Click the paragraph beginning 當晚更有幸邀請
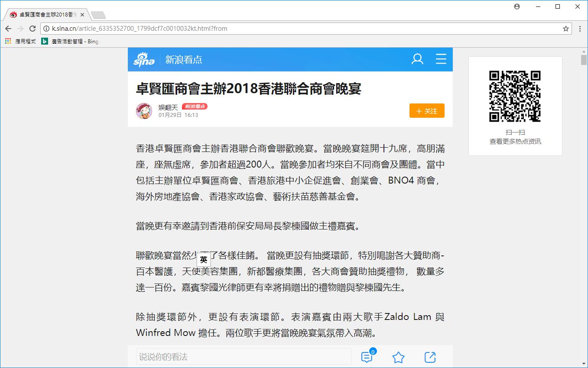 248,226
